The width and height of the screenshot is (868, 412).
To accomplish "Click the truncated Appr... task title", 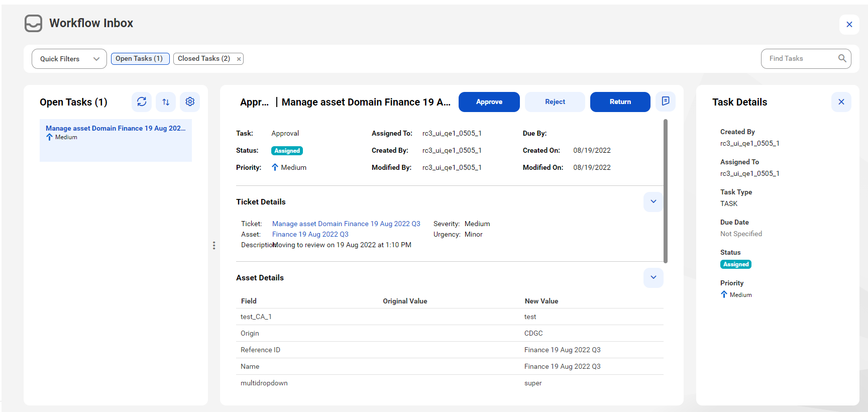I will (254, 102).
